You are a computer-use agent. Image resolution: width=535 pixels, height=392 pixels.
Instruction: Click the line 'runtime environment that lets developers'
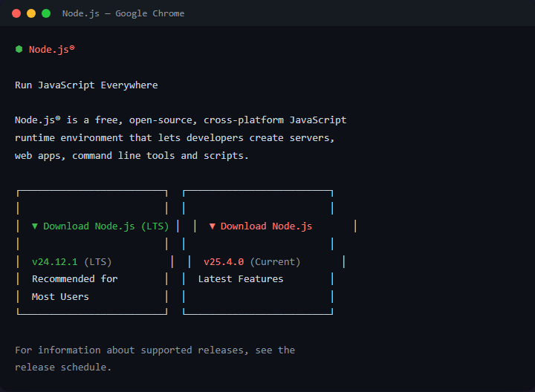point(175,138)
